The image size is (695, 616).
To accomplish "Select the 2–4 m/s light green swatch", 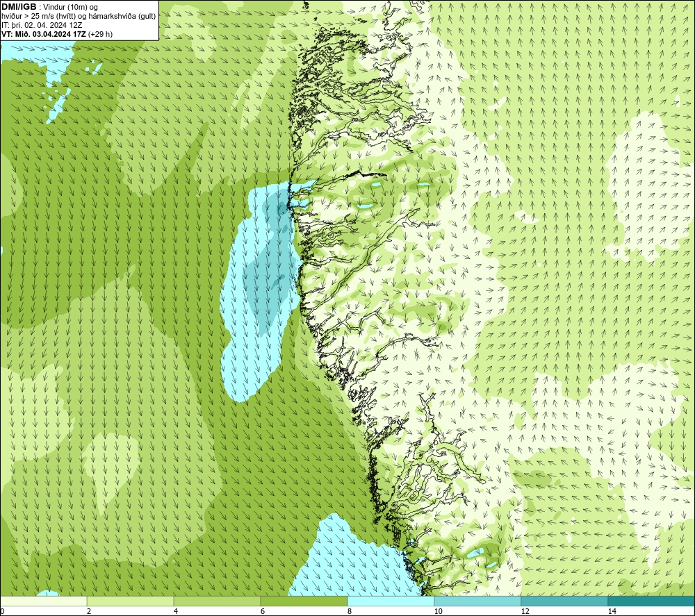I will click(x=131, y=601).
